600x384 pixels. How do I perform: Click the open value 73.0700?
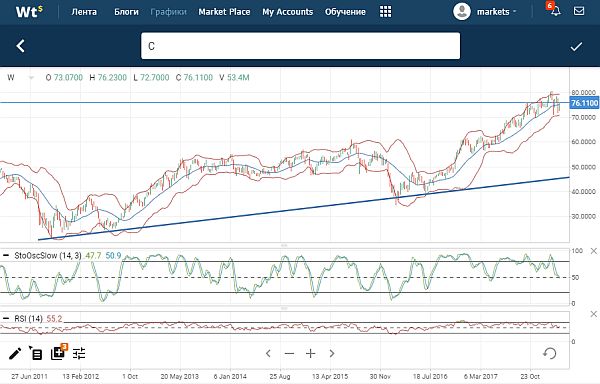(68, 78)
